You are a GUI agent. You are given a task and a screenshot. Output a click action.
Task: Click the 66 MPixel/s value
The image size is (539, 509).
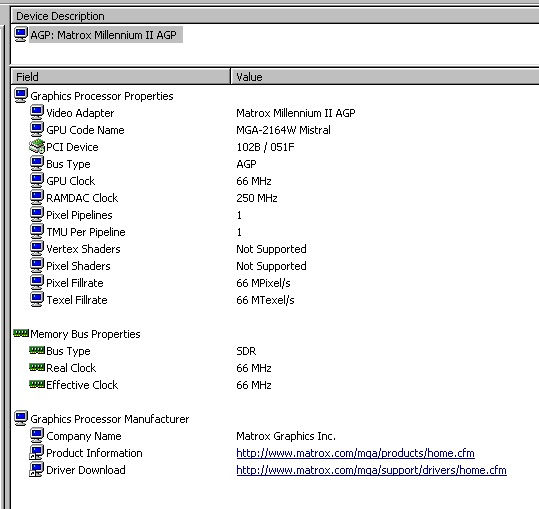263,283
